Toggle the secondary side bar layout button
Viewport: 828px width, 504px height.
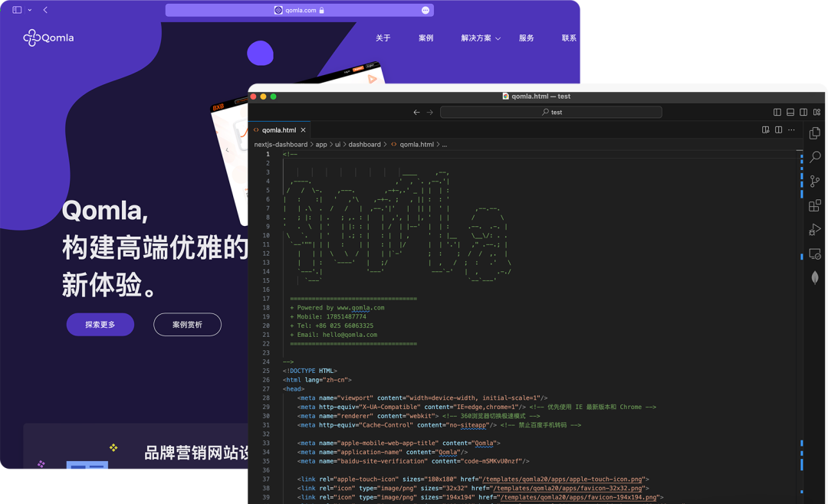coord(803,112)
